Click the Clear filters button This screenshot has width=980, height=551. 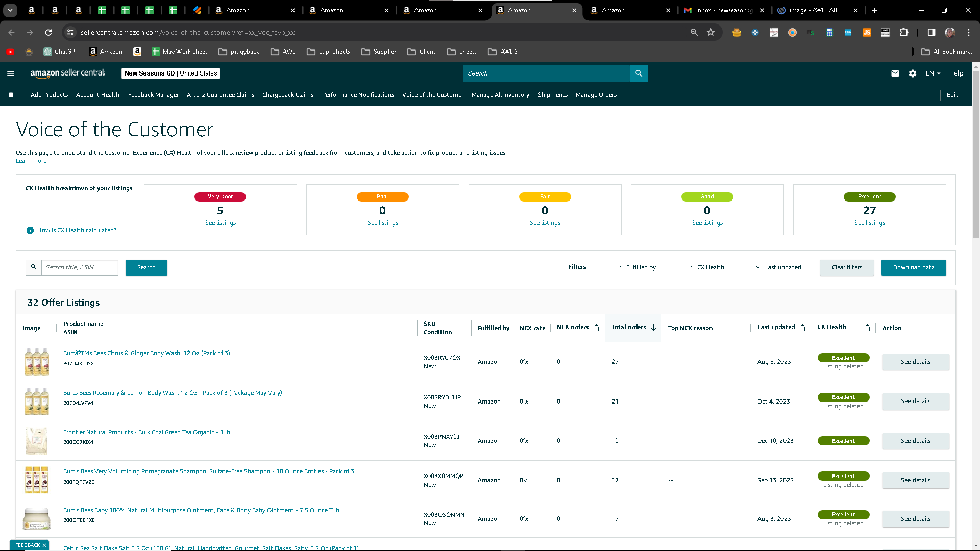coord(847,267)
